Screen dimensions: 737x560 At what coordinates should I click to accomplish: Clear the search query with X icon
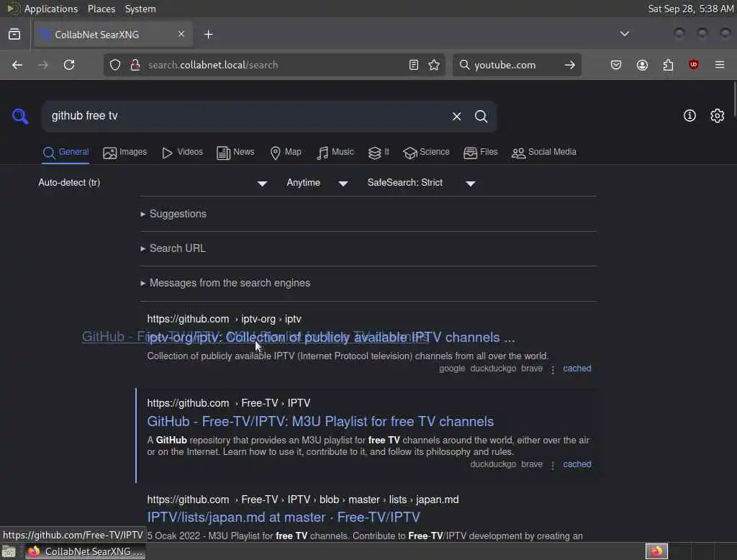click(x=456, y=116)
